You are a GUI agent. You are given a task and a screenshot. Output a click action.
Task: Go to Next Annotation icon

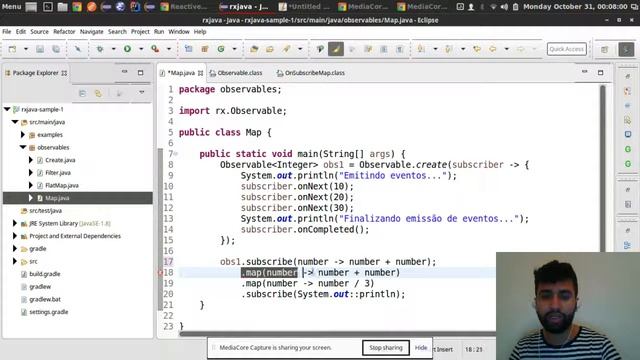pos(421,49)
